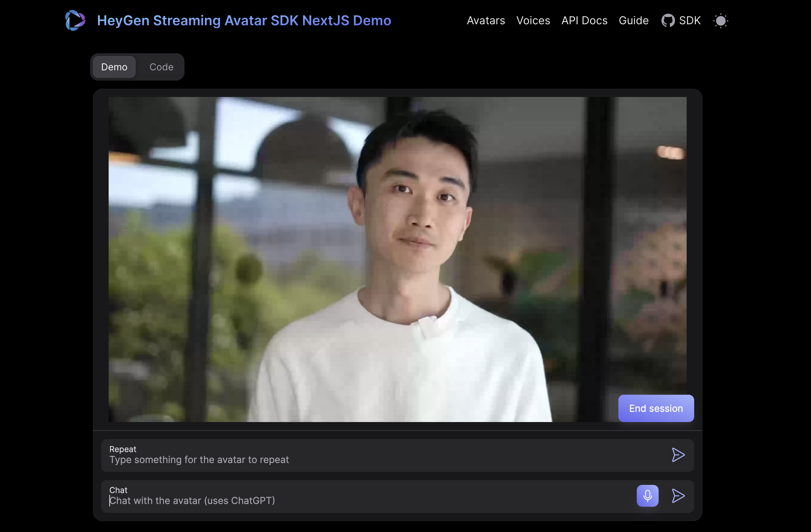Open the Avatars page
811x532 pixels.
(485, 20)
